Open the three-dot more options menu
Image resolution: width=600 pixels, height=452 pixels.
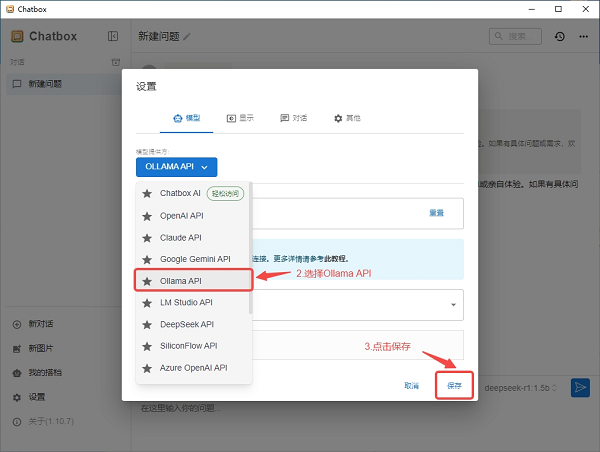[583, 36]
